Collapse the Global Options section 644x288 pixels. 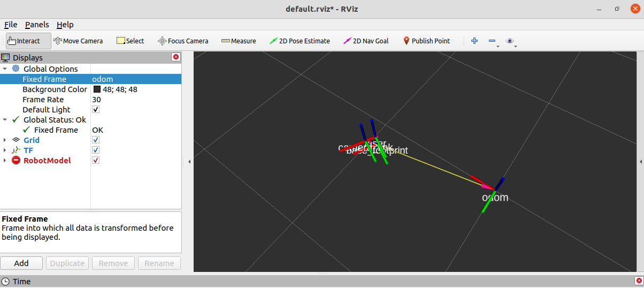coord(5,69)
